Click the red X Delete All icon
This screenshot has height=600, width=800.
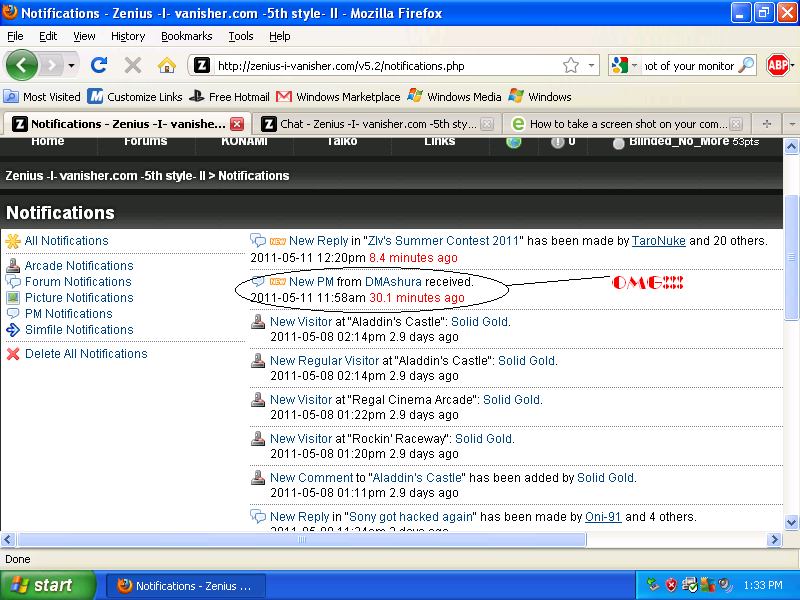click(13, 354)
